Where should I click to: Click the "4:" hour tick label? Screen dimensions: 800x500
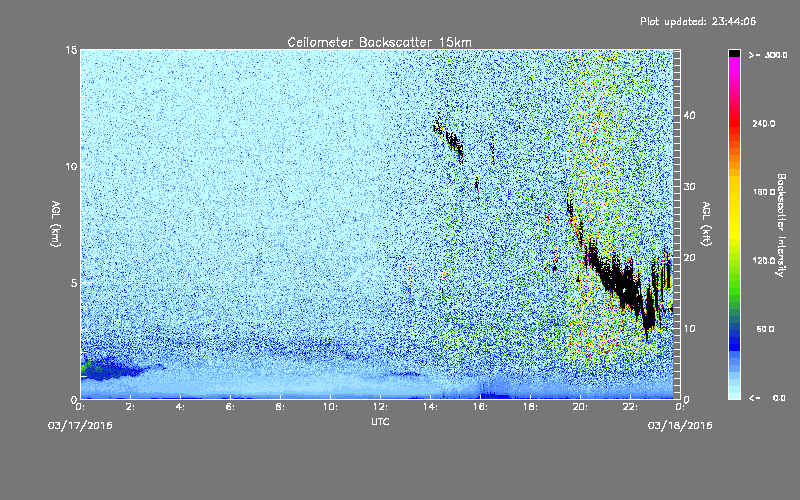pyautogui.click(x=180, y=407)
